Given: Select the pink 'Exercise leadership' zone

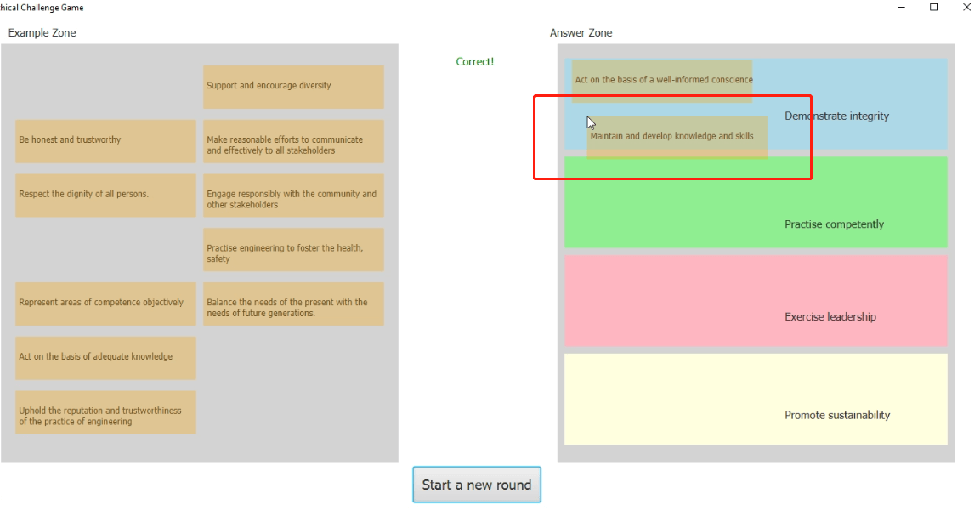Looking at the screenshot, I should pyautogui.click(x=756, y=301).
